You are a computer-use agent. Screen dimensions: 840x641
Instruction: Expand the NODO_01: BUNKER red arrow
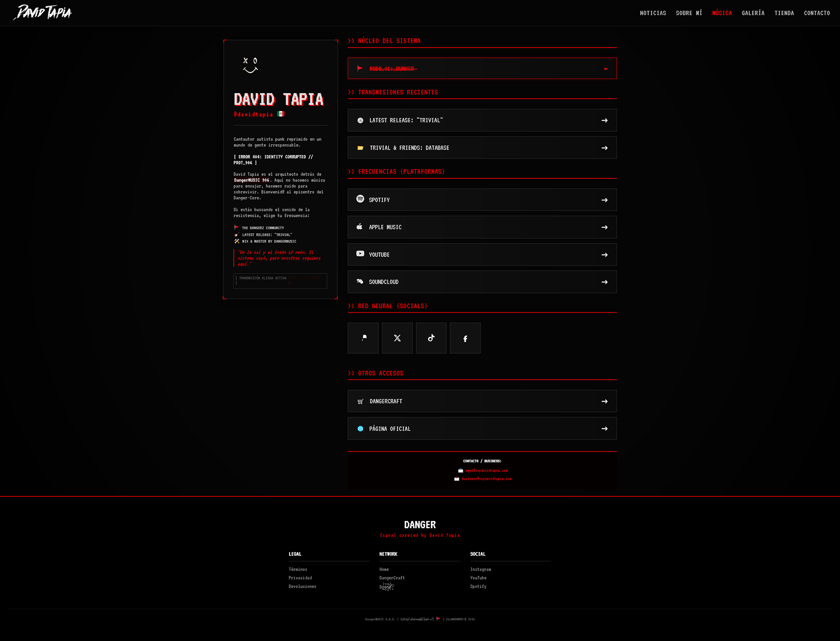click(x=605, y=69)
